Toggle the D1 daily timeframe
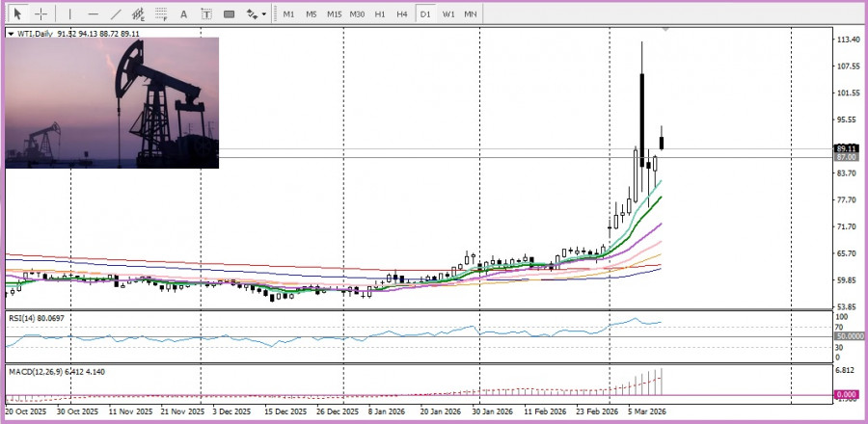868x424 pixels. click(x=424, y=14)
